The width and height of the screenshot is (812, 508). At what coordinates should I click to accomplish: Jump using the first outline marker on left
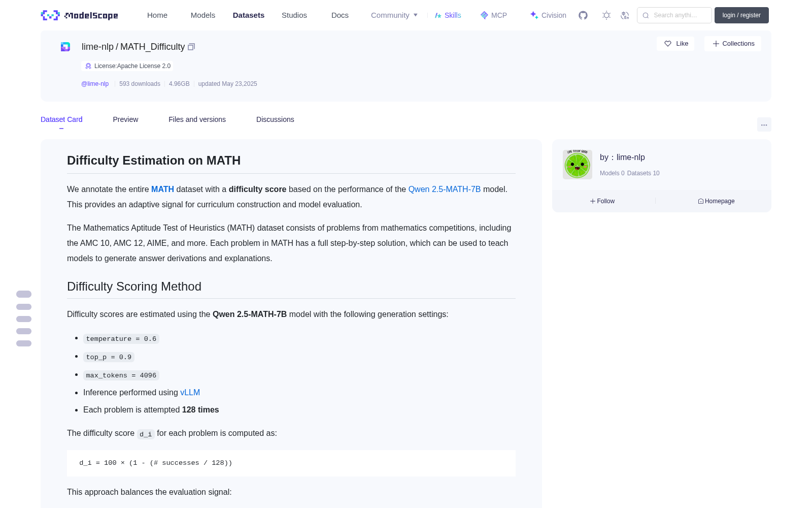click(24, 294)
